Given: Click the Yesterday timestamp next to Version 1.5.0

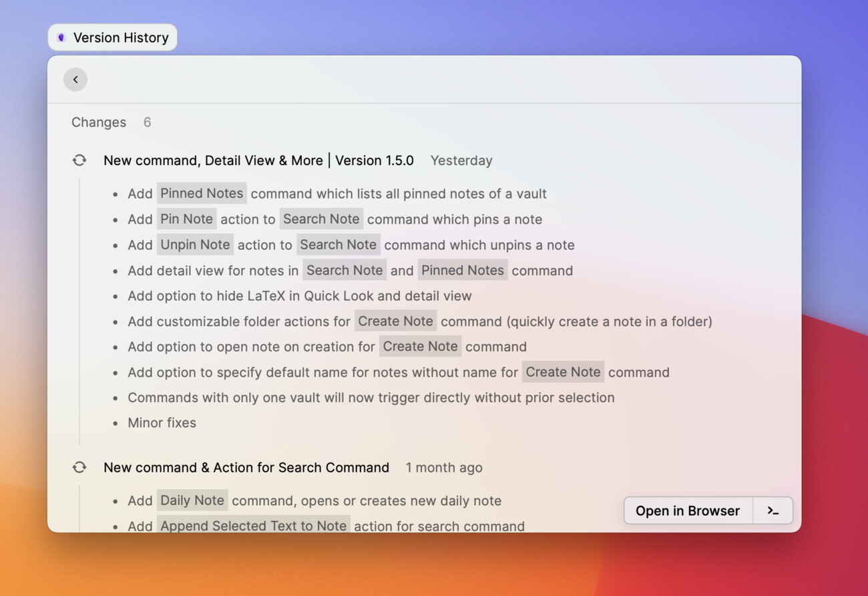Looking at the screenshot, I should (x=461, y=160).
